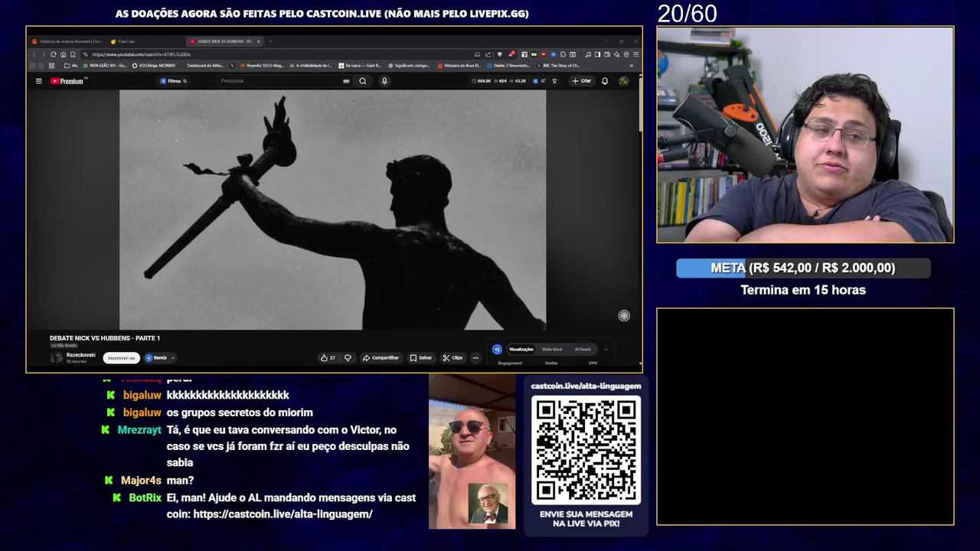
Task: Switch to Histórico de Animes Recentes tab
Action: [x=66, y=41]
